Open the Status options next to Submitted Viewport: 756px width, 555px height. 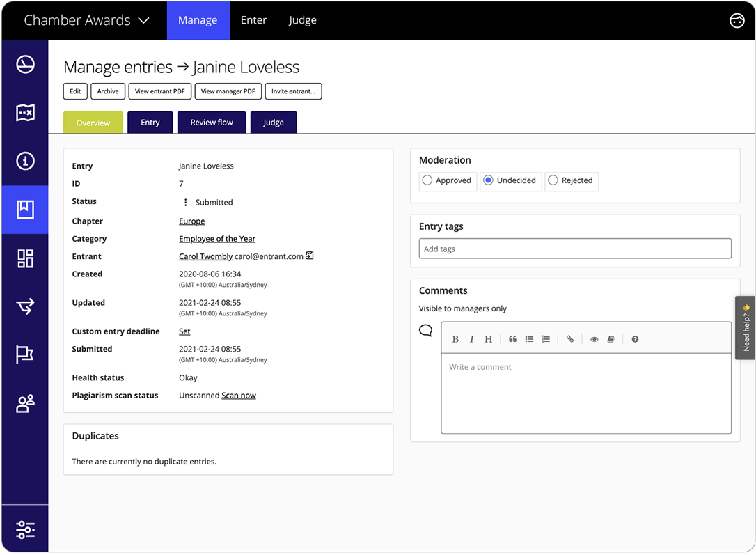click(x=184, y=201)
